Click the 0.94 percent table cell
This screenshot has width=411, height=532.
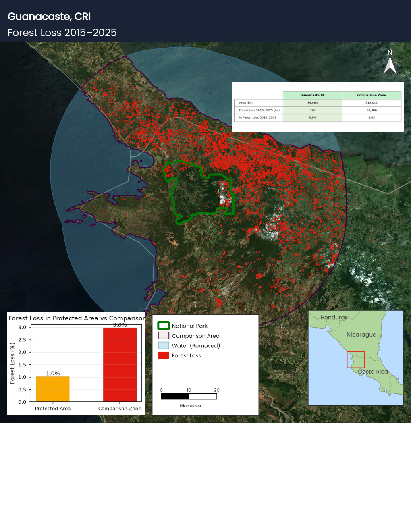click(x=312, y=118)
